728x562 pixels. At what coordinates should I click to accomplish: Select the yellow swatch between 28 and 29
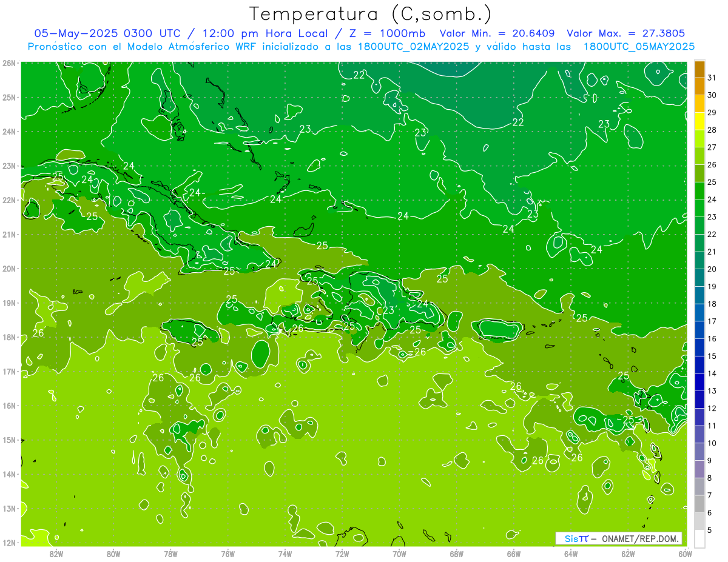[x=699, y=121]
